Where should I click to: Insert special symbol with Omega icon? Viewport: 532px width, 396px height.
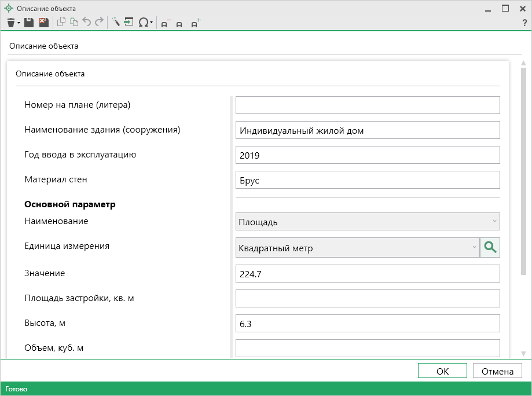point(143,23)
